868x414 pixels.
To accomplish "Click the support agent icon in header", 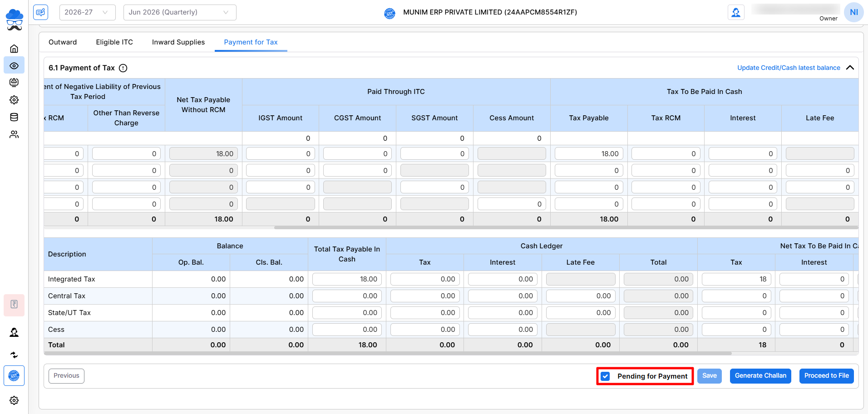I will (x=736, y=12).
